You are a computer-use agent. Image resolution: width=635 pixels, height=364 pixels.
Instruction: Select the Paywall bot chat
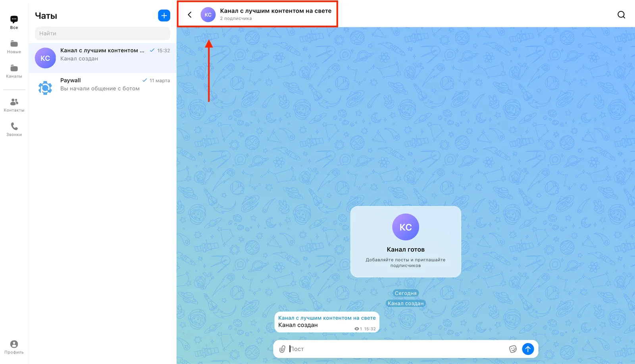point(102,88)
